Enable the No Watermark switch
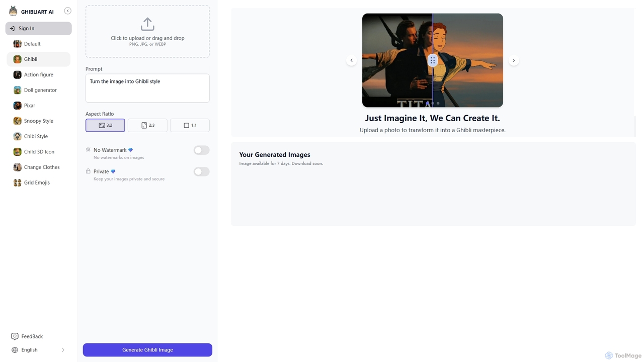644x362 pixels. [201, 150]
